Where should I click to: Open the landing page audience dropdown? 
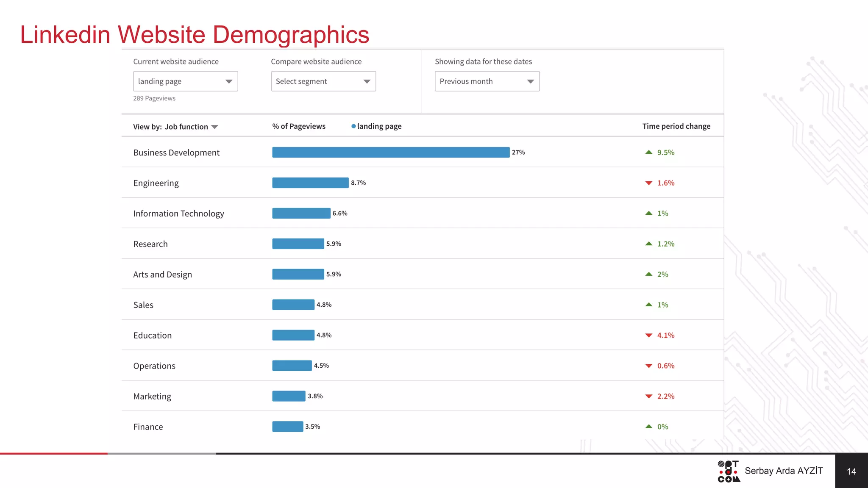pos(186,81)
